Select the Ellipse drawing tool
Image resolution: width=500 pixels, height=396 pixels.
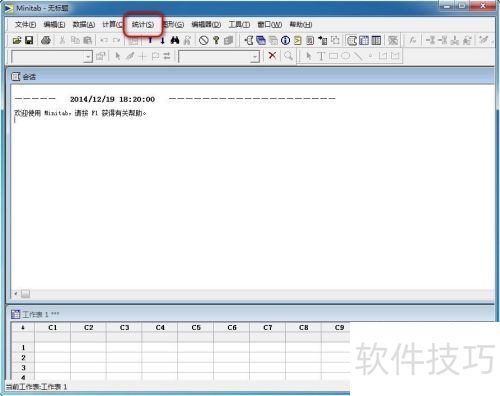tap(346, 56)
